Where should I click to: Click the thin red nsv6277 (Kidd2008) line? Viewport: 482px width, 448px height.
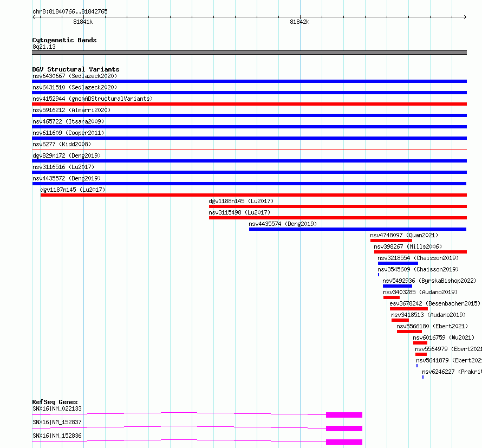249,150
